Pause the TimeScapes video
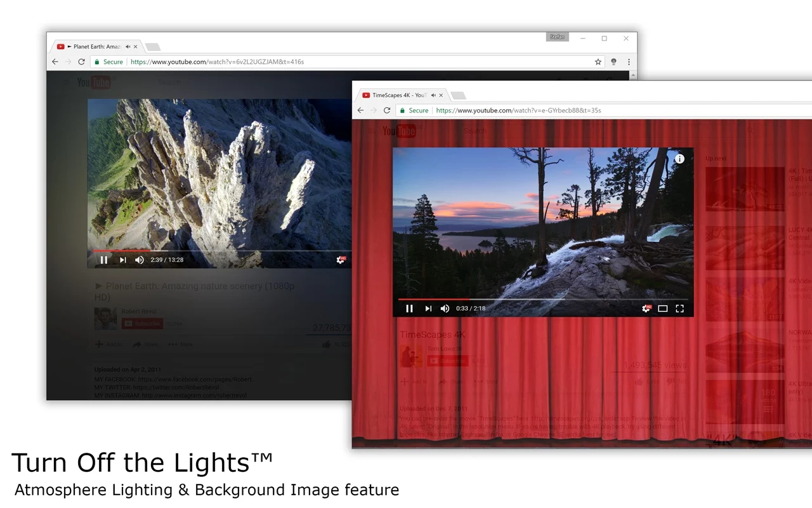Screen dimensions: 812x508 (x=409, y=309)
